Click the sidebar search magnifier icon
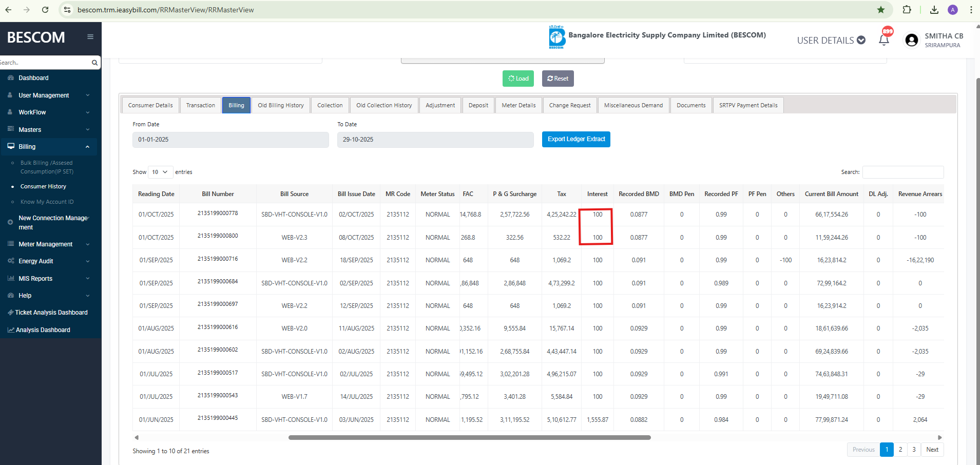Viewport: 980px width, 465px height. coord(94,63)
